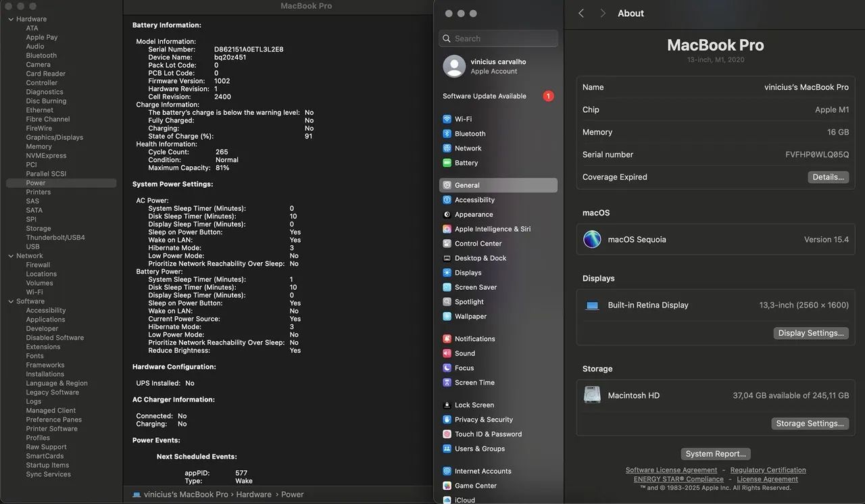
Task: Click the Details... coverage button
Action: [828, 177]
